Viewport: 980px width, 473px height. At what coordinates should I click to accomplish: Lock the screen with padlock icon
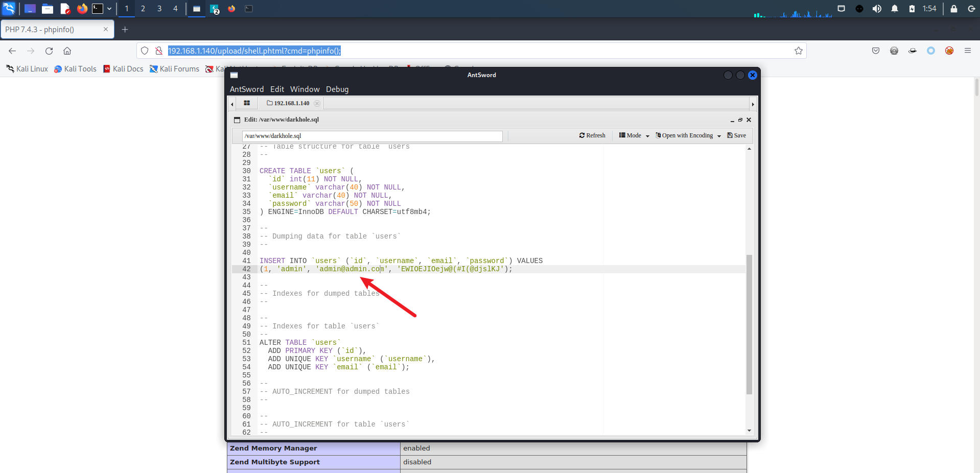point(954,9)
